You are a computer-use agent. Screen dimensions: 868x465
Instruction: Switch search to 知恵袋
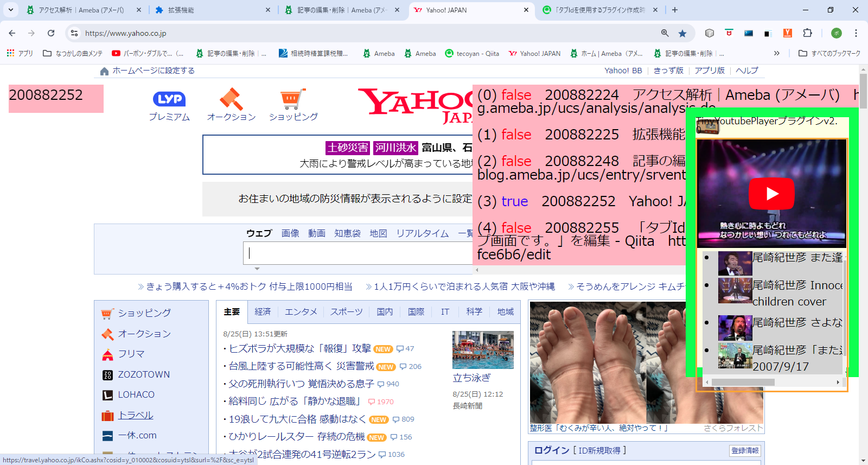click(x=347, y=233)
